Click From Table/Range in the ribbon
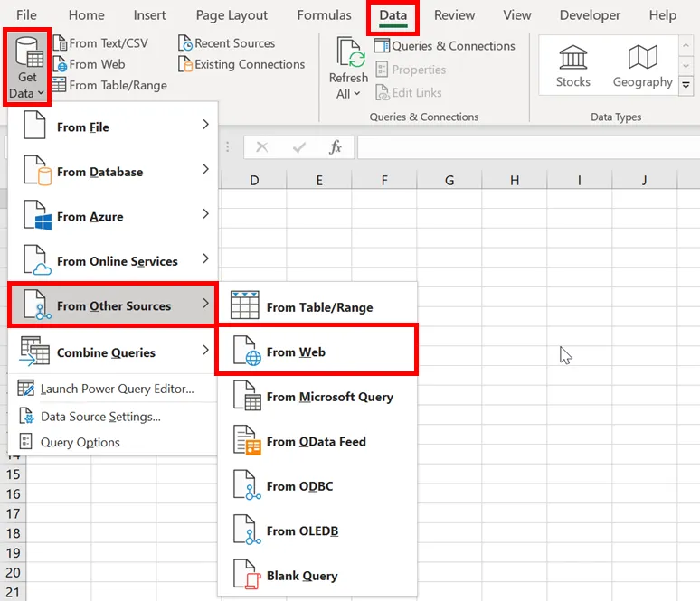The image size is (700, 601). point(109,85)
